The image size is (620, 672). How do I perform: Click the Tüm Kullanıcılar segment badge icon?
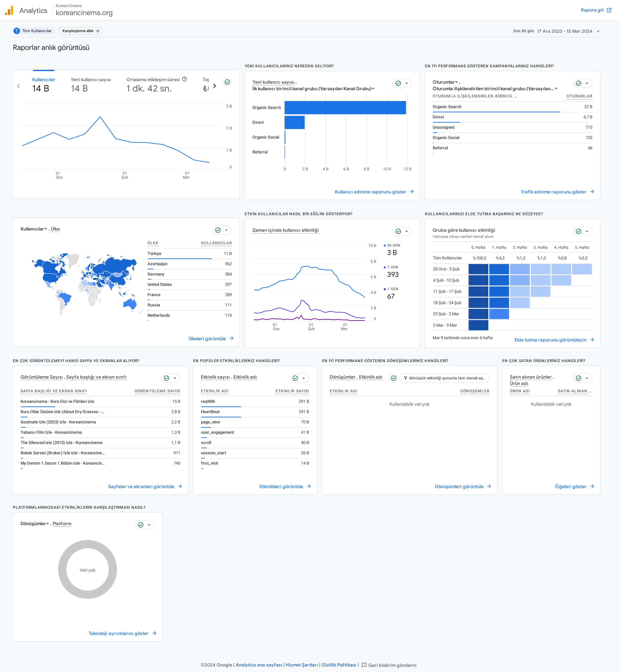click(16, 31)
